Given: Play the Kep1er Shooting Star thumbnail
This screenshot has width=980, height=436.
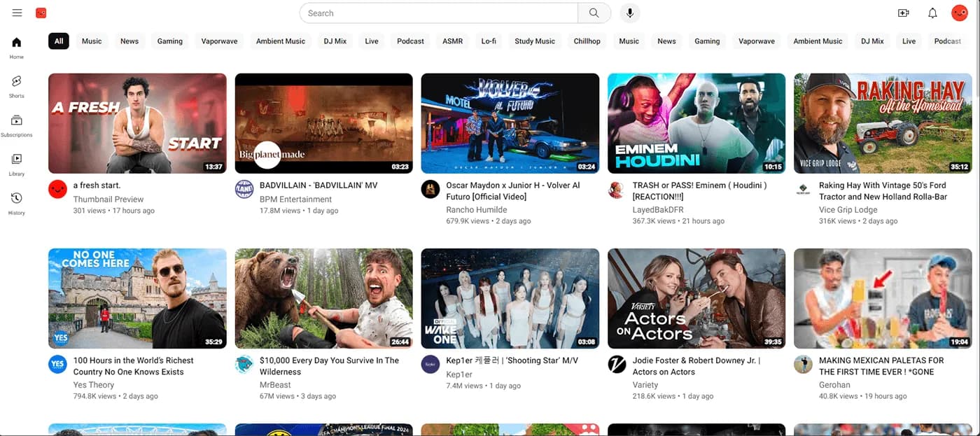Looking at the screenshot, I should coord(510,298).
